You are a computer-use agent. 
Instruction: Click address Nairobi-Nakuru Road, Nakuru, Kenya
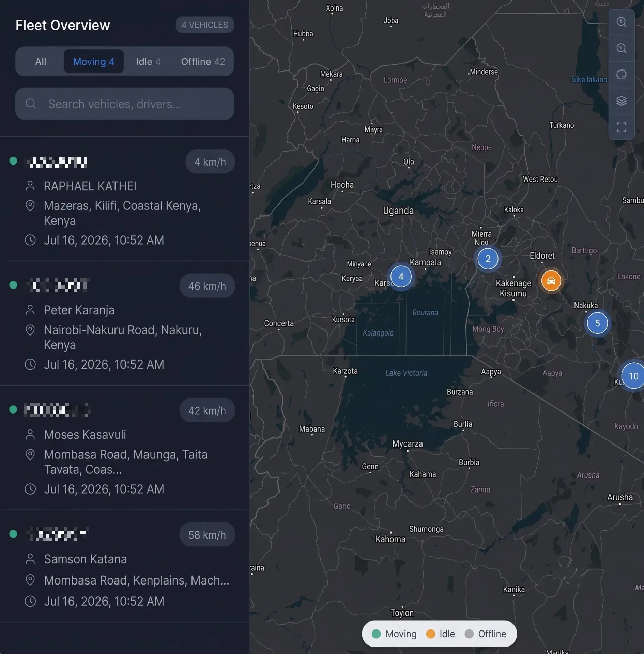pos(123,338)
